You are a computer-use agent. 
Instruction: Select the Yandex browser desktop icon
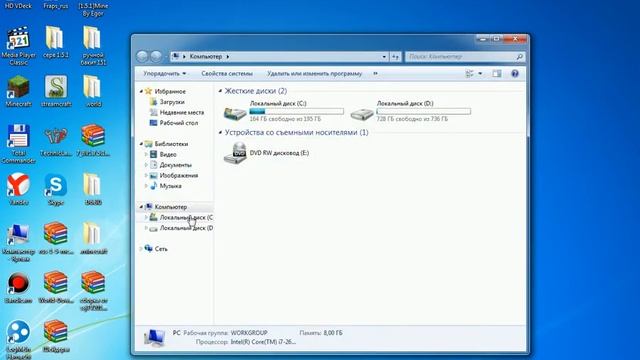pos(18,189)
